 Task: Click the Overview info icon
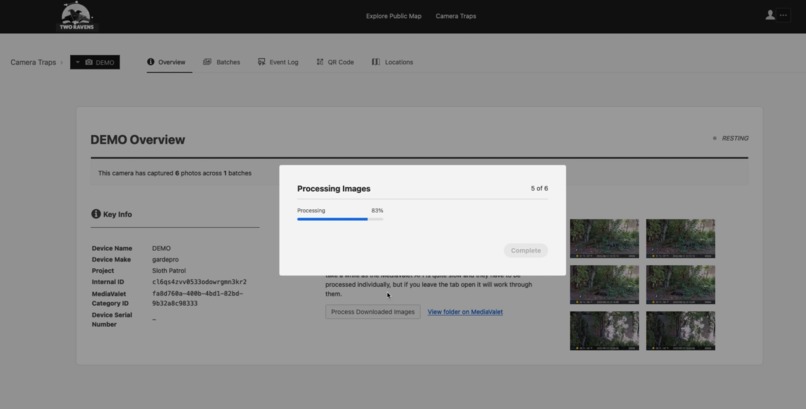coord(151,62)
